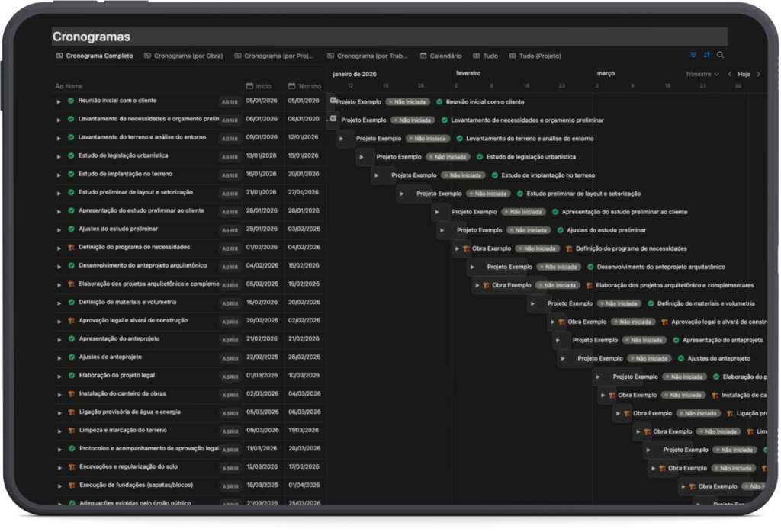The height and width of the screenshot is (532, 781).
Task: Click the 'Não iniciada' status on 'Reunião inicial' timeline bar
Action: tap(407, 101)
